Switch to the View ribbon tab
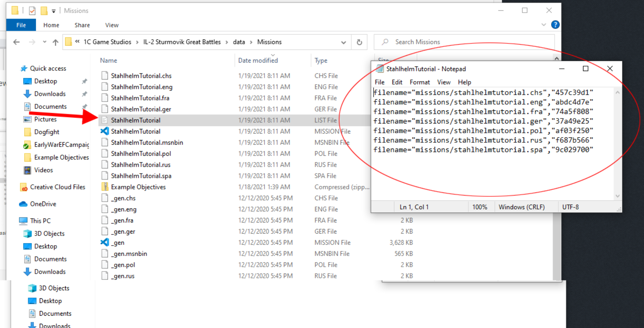644x328 pixels. coord(112,25)
